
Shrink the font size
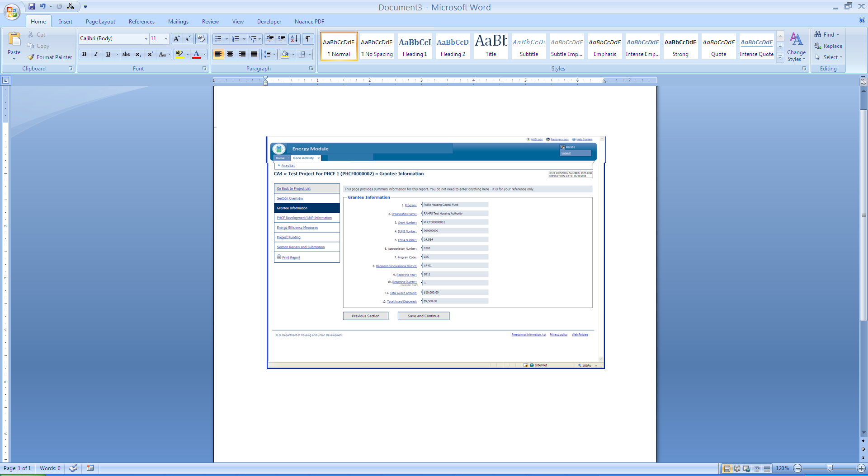188,38
